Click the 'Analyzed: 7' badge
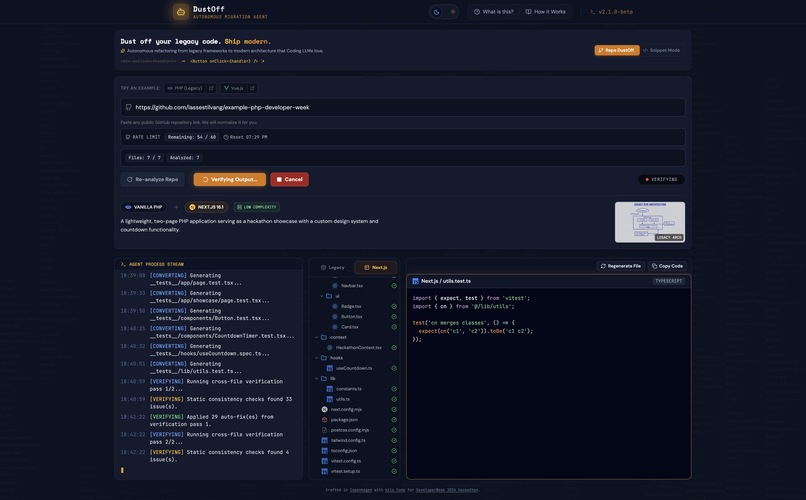Screen dimensions: 806x500 click(x=185, y=158)
